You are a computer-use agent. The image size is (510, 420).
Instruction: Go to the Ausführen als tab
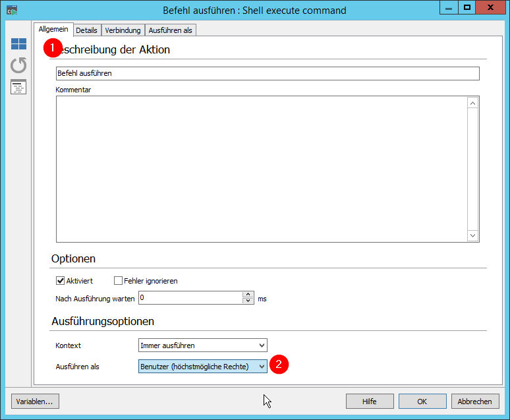click(x=170, y=30)
